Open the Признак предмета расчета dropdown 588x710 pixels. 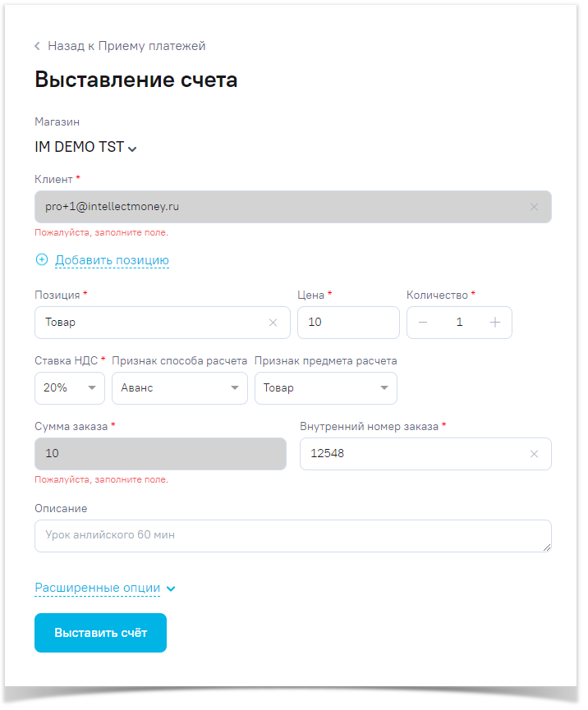325,388
